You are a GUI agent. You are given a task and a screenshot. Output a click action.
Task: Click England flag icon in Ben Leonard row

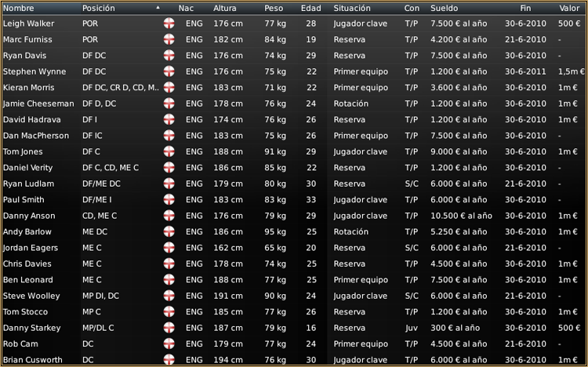pos(169,280)
